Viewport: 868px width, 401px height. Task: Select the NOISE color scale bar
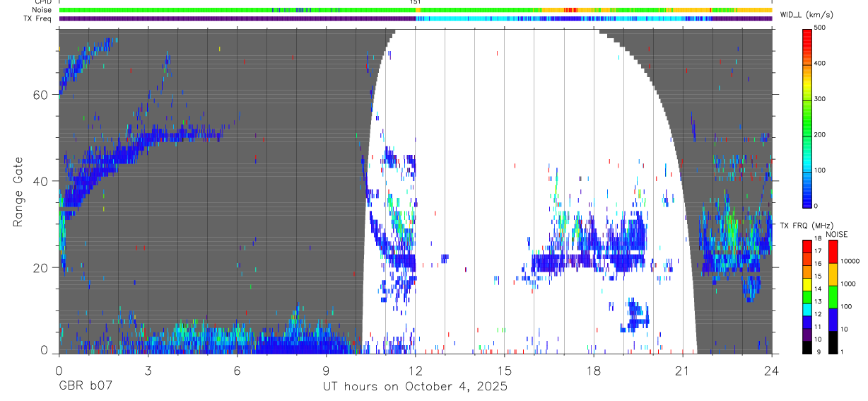(x=832, y=297)
